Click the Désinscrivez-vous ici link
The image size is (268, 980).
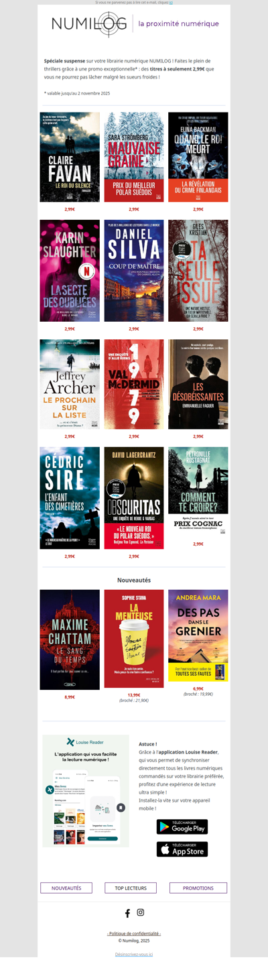click(x=134, y=954)
